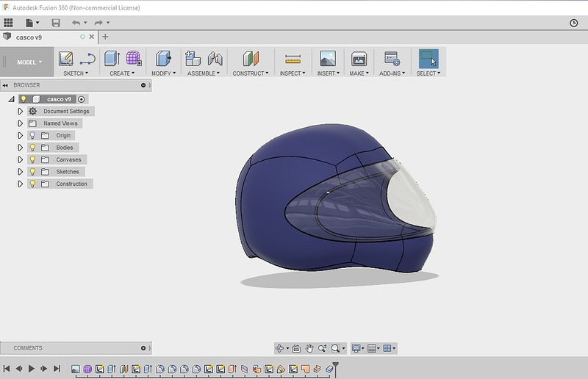The height and width of the screenshot is (379, 588).
Task: Select the Extrude tool icon
Action: (112, 59)
